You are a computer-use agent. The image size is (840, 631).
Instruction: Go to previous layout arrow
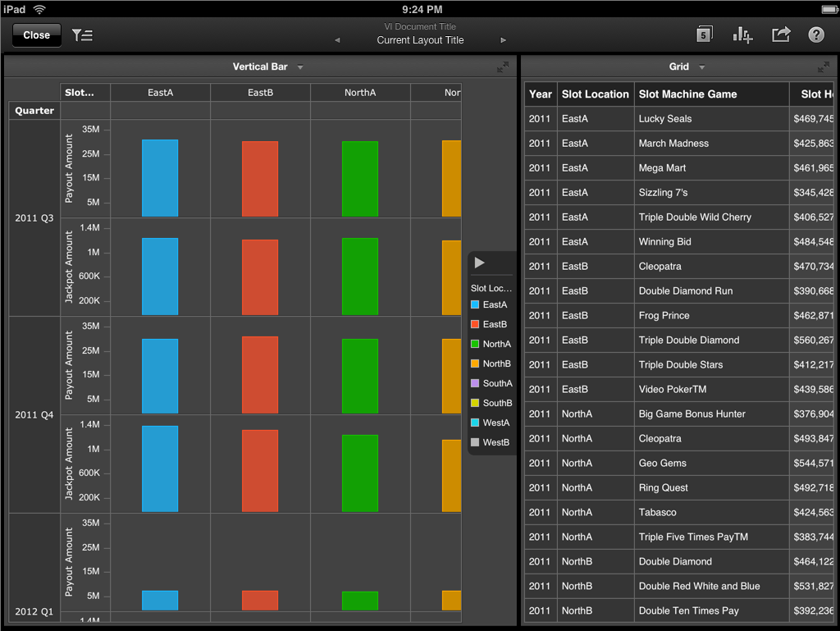(337, 40)
